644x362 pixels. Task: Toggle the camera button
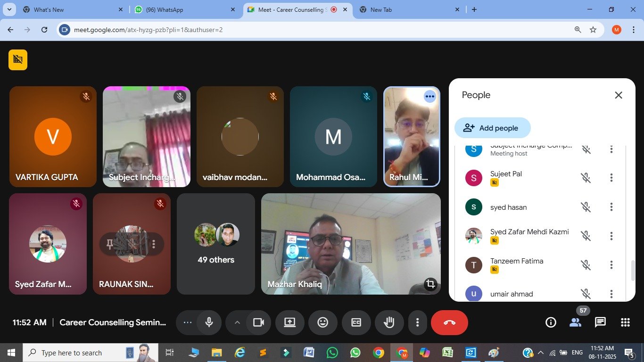point(258,322)
